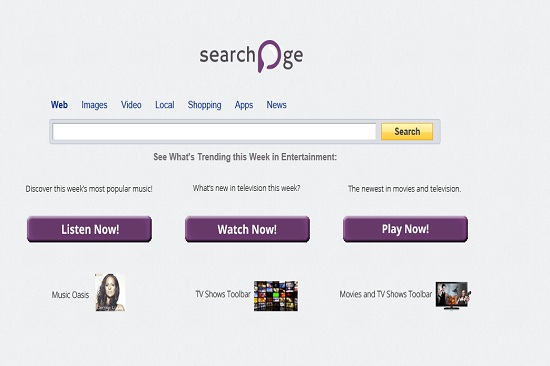
Task: Click 'Discover this week's most popular music!' text
Action: [89, 189]
